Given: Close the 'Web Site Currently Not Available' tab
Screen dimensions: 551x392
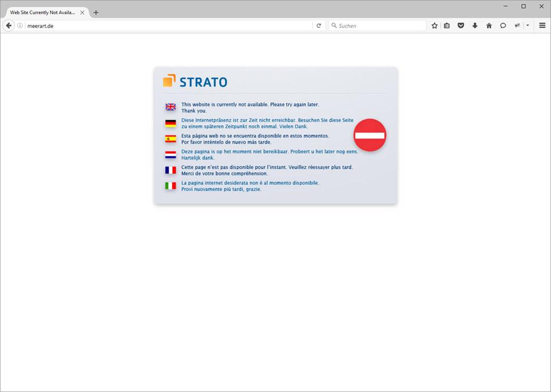Looking at the screenshot, I should point(82,12).
